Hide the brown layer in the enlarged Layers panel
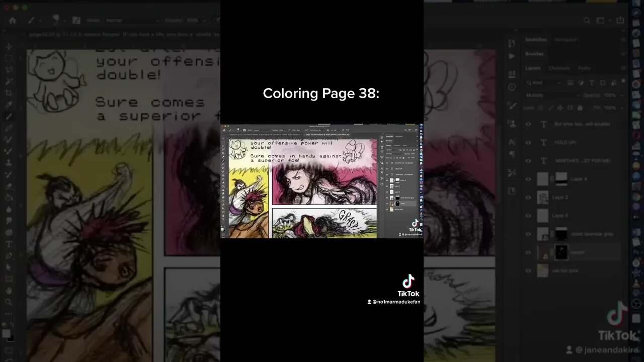 tap(528, 252)
